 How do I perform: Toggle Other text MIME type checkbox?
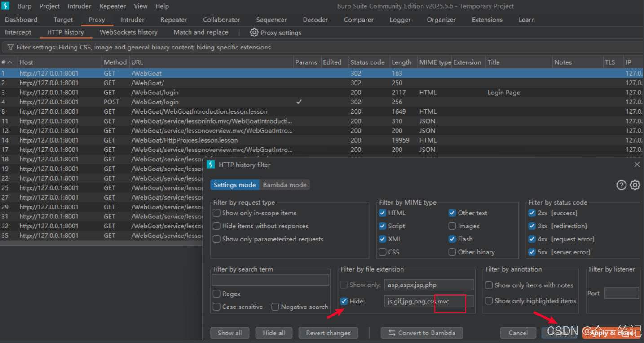point(452,213)
